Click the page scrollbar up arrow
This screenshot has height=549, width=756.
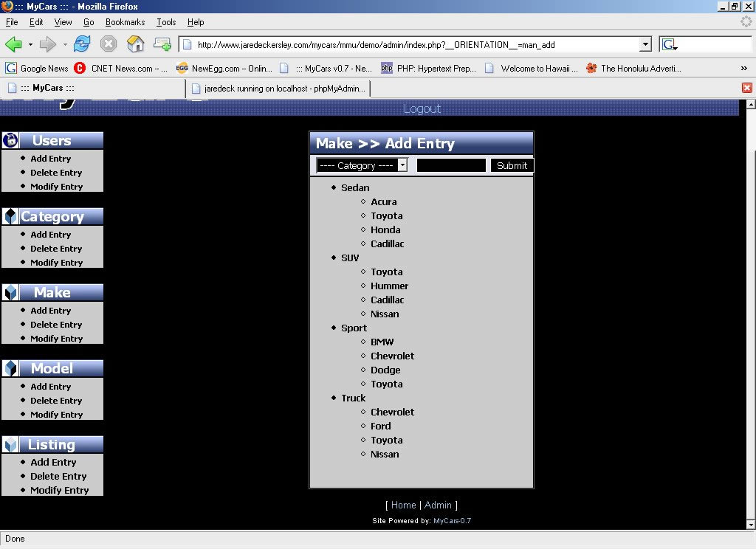tap(751, 104)
